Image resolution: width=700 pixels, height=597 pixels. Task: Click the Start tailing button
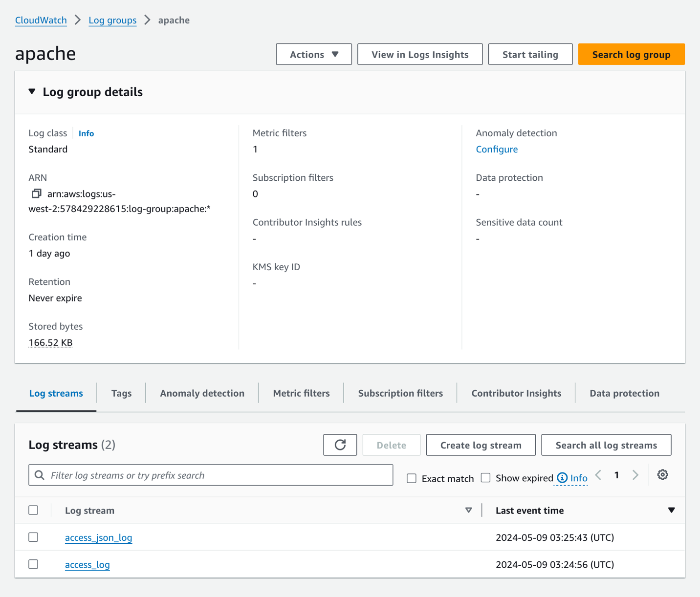pos(530,54)
